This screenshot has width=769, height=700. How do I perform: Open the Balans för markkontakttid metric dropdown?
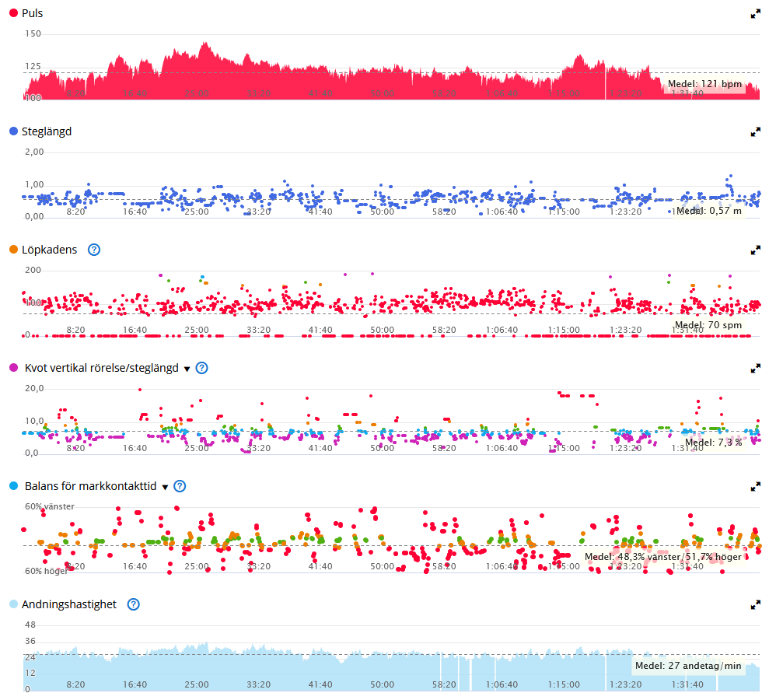point(166,487)
